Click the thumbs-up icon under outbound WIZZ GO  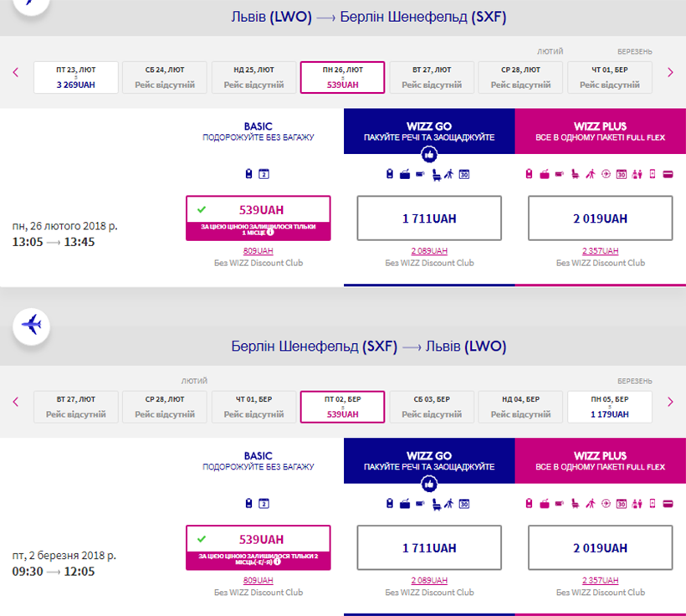429,154
